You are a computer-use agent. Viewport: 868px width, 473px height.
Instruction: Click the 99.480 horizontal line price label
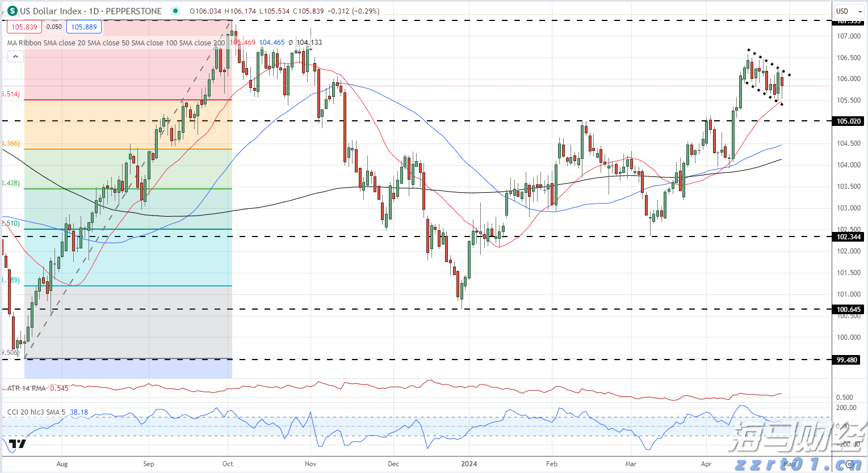point(846,360)
